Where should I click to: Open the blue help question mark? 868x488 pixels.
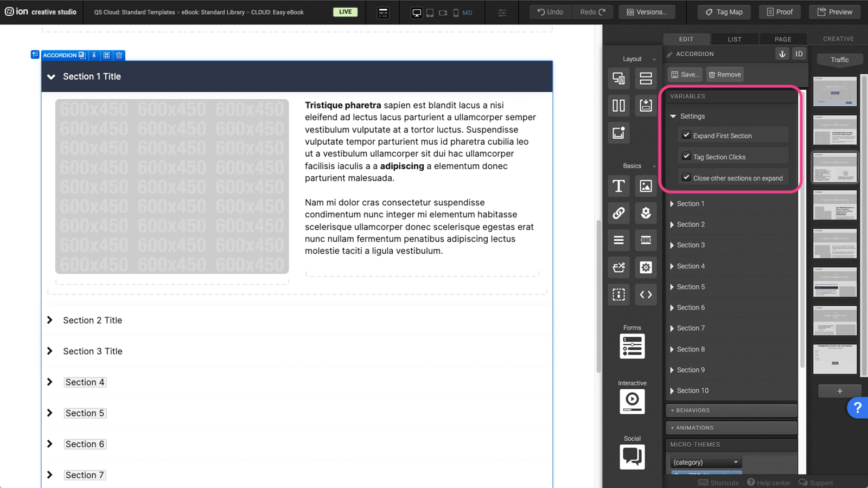(857, 408)
